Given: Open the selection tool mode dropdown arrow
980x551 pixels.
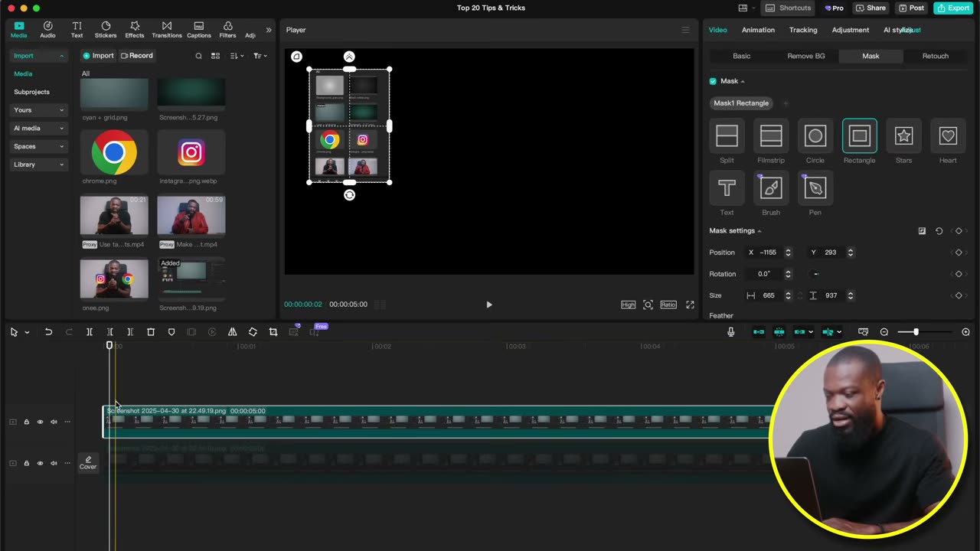Looking at the screenshot, I should click(x=27, y=332).
